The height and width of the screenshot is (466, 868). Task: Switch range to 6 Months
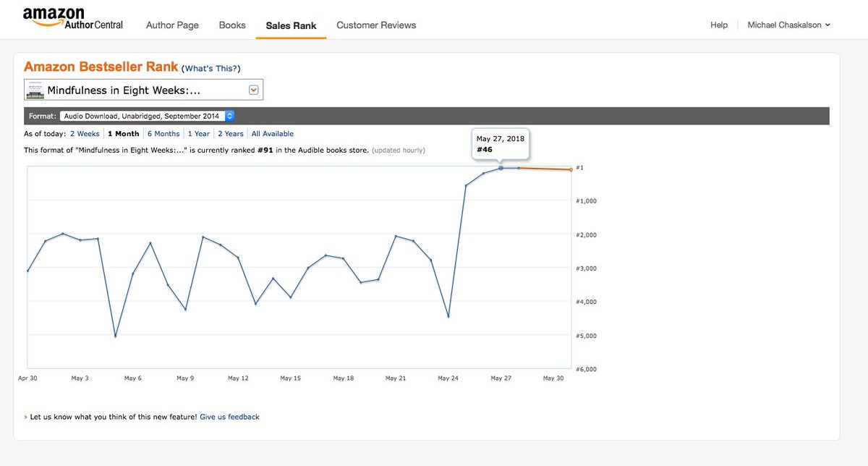(163, 134)
